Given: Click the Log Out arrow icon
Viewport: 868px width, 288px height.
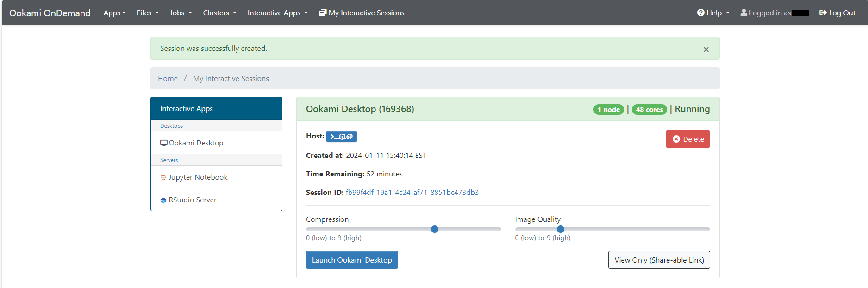Looking at the screenshot, I should [823, 13].
